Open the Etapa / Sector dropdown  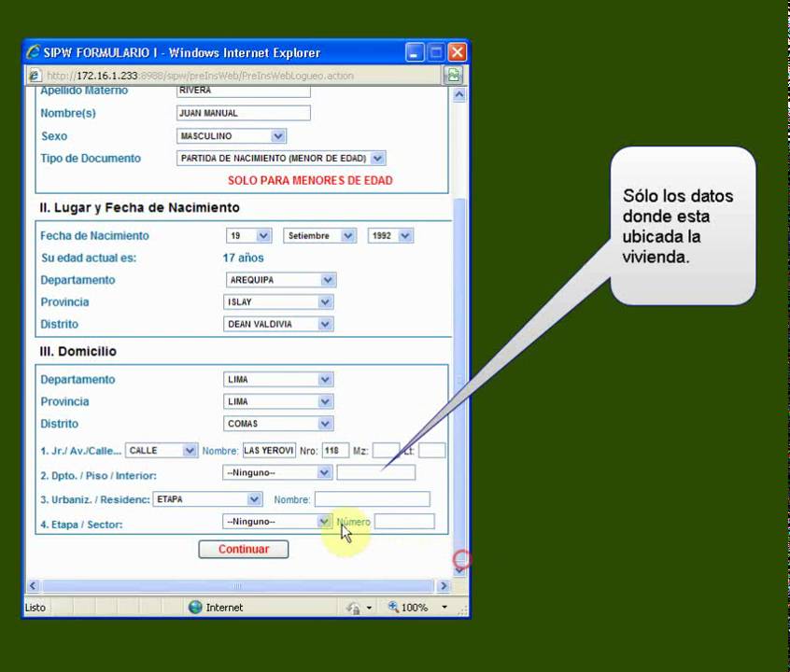[277, 522]
